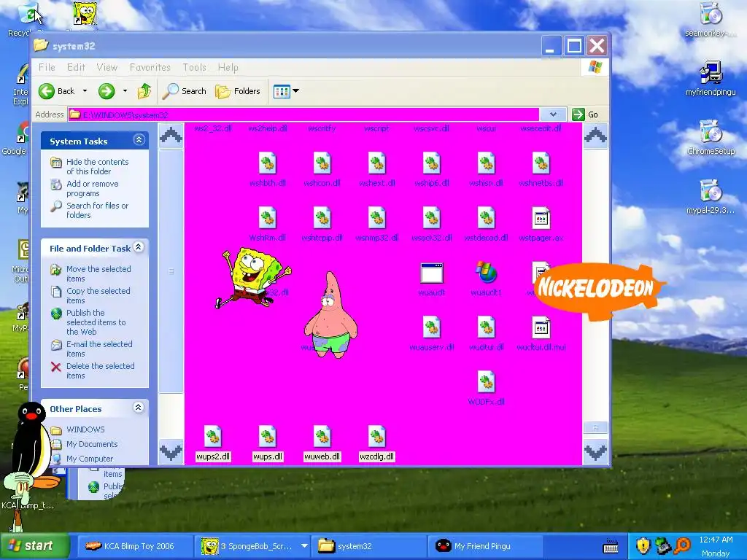Open the View menu
This screenshot has height=560, width=747.
click(x=107, y=67)
